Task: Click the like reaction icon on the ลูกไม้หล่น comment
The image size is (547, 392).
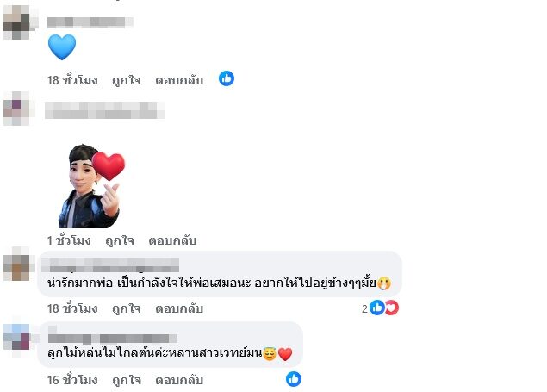Action: 294,379
